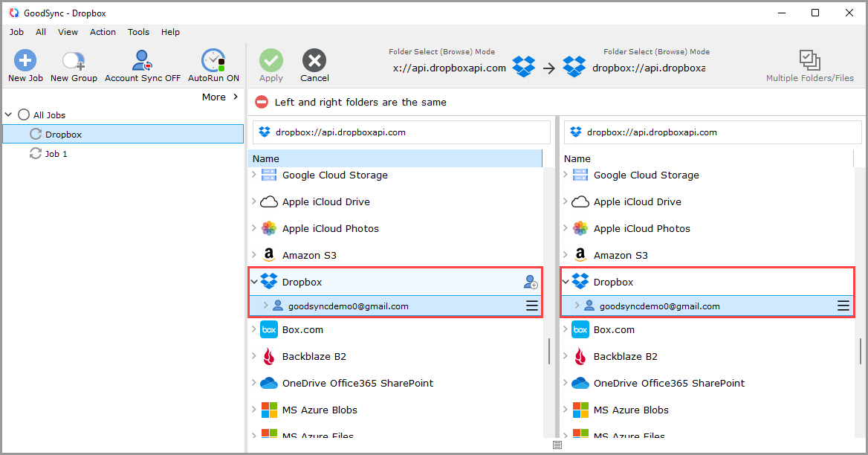Expand the More toolbar options

220,97
